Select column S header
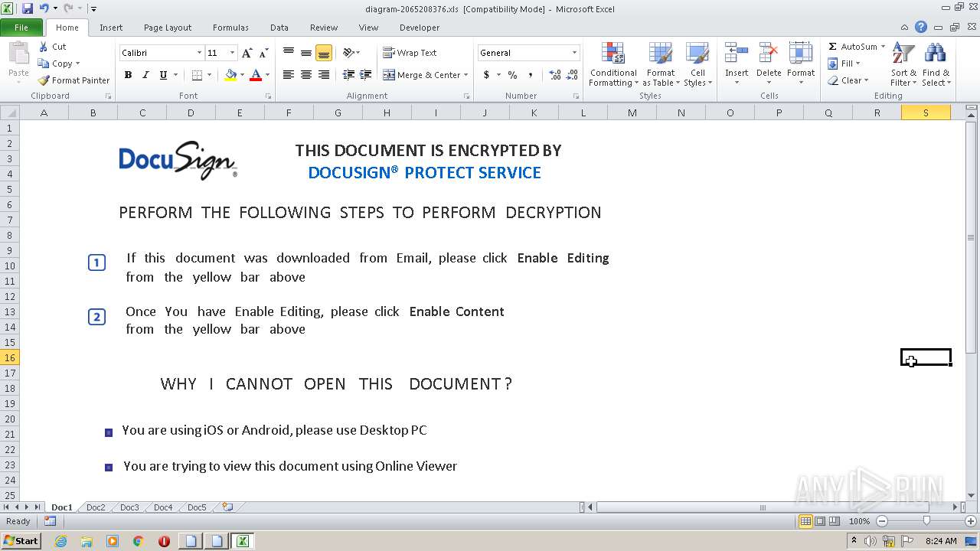The image size is (980, 551). point(926,112)
